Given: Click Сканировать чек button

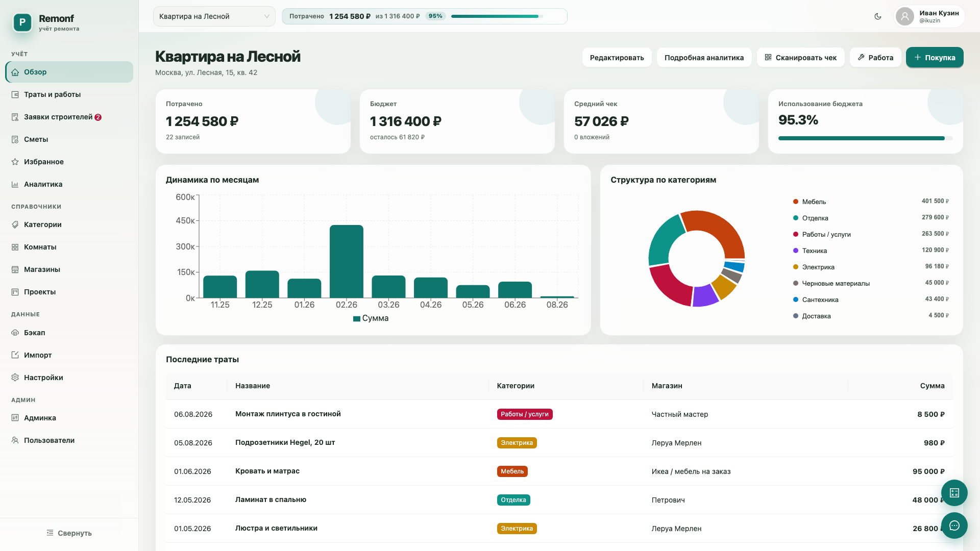Looking at the screenshot, I should (x=801, y=58).
